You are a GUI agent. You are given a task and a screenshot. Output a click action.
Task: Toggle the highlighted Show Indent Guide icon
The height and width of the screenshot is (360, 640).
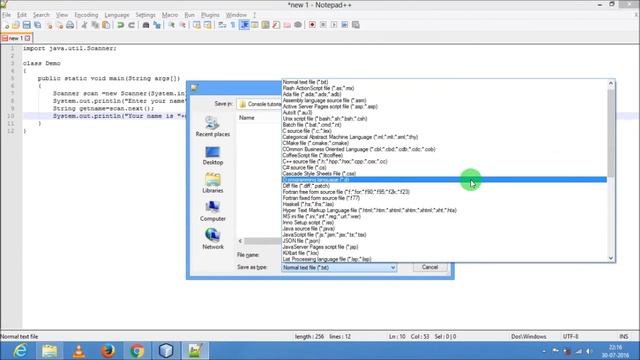coord(244,25)
